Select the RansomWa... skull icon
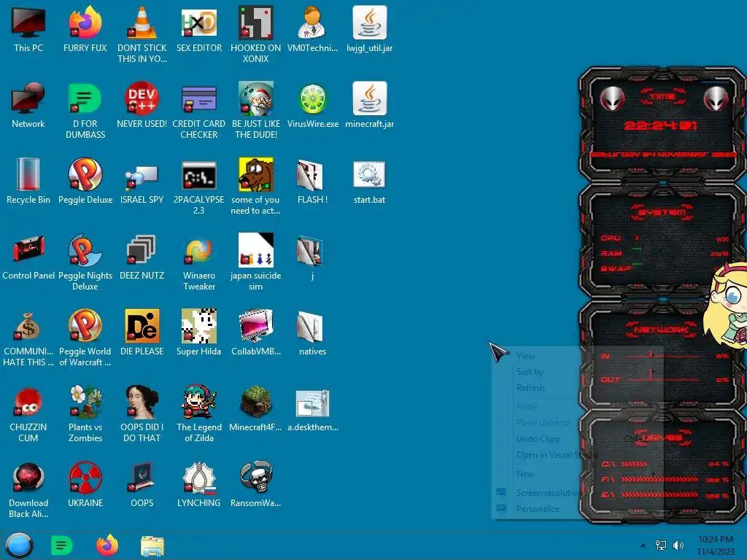 pyautogui.click(x=256, y=484)
